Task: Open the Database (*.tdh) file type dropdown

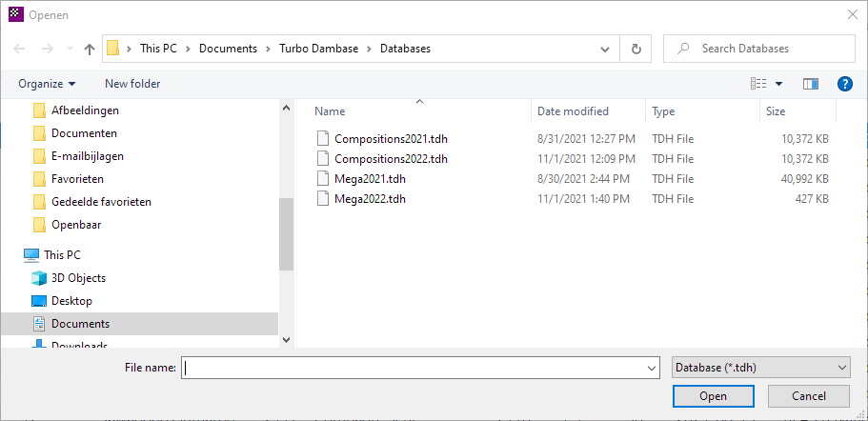Action: click(x=760, y=368)
